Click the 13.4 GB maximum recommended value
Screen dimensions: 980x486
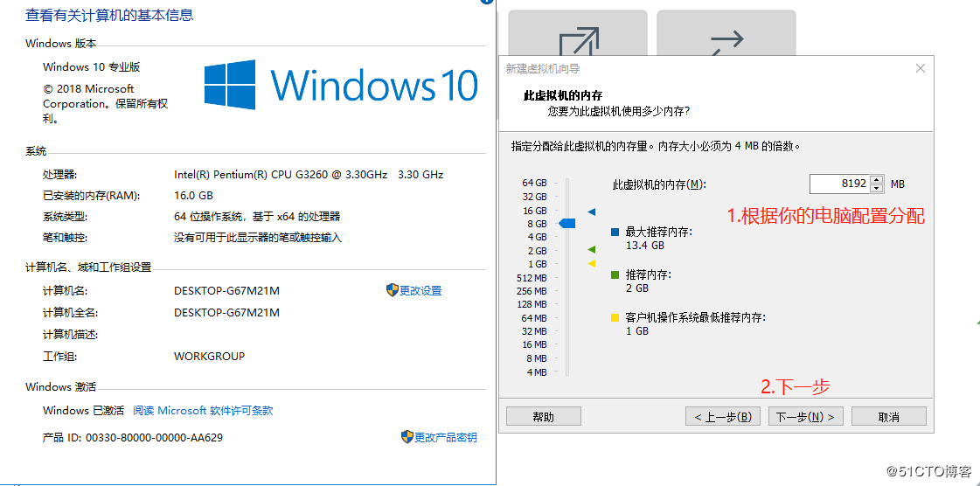click(x=645, y=246)
